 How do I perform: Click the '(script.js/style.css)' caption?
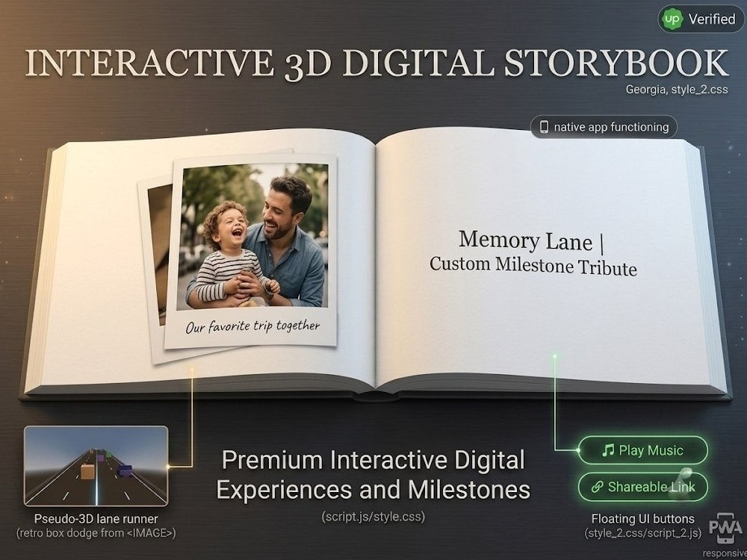(x=373, y=517)
